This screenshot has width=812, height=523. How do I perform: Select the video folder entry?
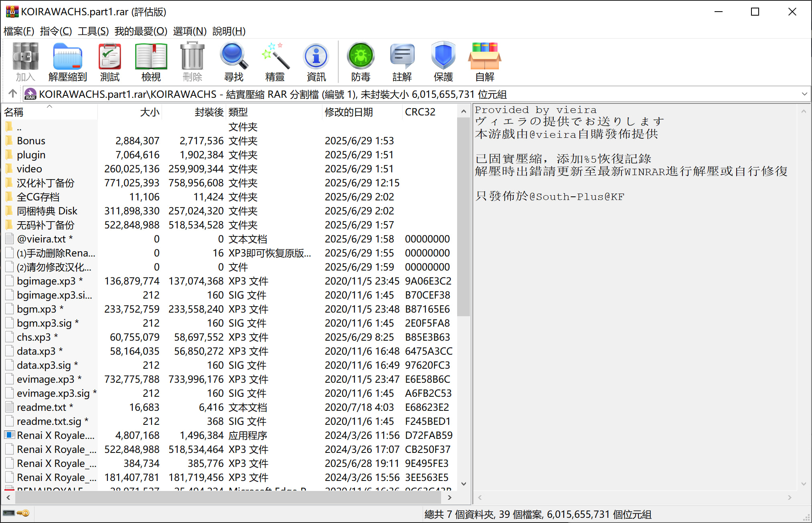click(x=29, y=169)
